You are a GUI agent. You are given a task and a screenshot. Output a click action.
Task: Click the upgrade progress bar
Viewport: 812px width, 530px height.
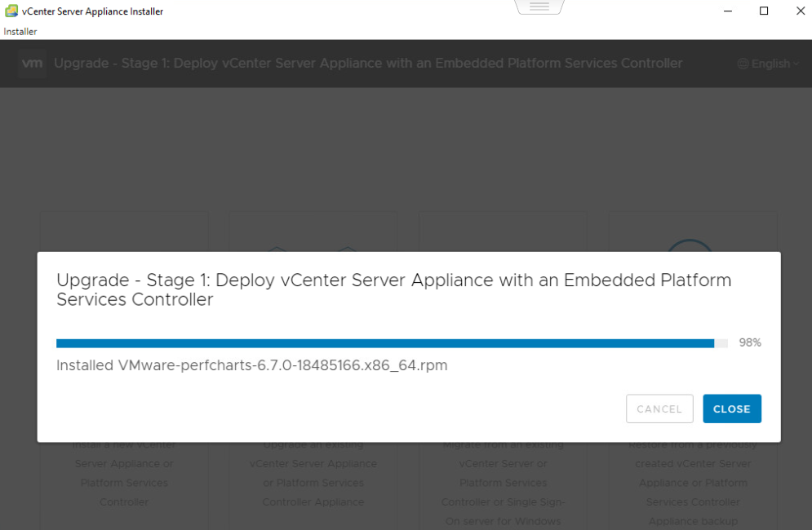point(392,343)
